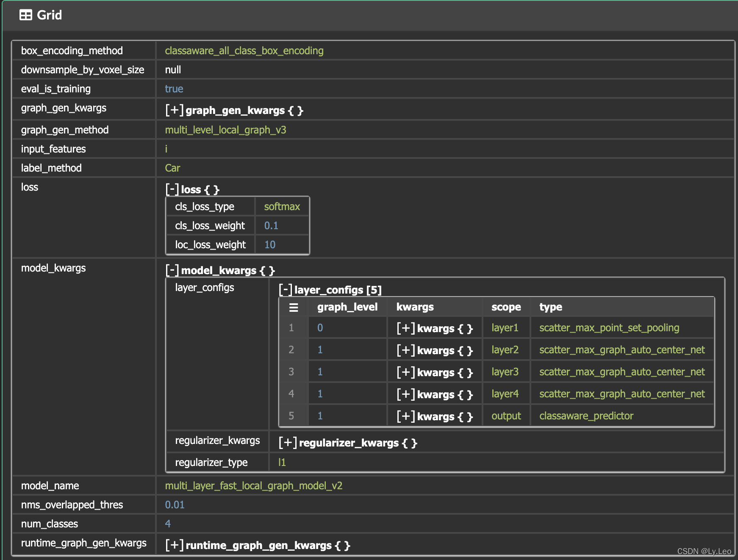Click the model_name key

click(50, 486)
